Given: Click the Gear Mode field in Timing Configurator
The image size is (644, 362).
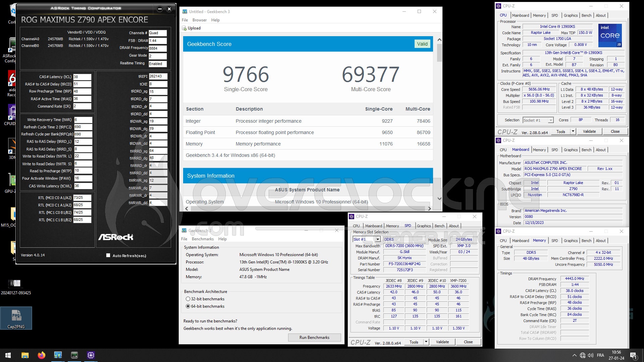Looking at the screenshot, I should pos(158,56).
